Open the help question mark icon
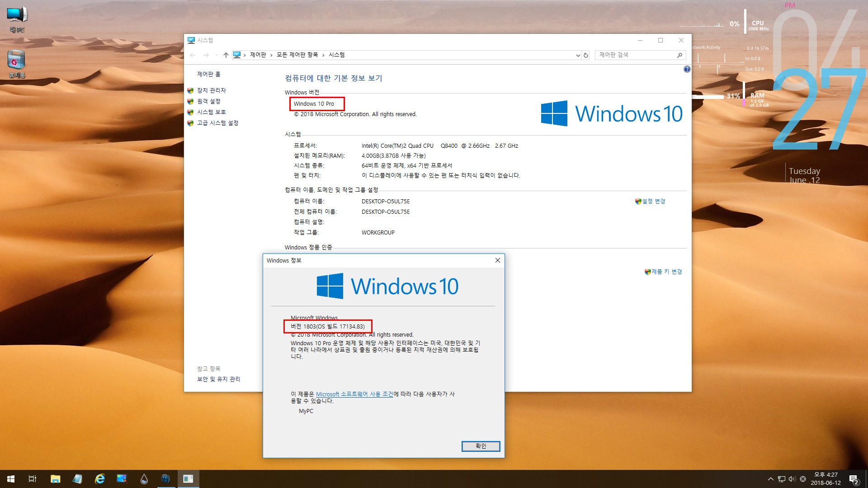Screen dimensions: 868x488 pos(687,69)
